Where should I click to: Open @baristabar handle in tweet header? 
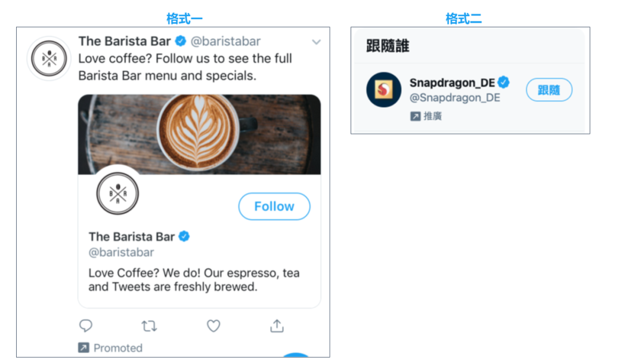point(225,41)
